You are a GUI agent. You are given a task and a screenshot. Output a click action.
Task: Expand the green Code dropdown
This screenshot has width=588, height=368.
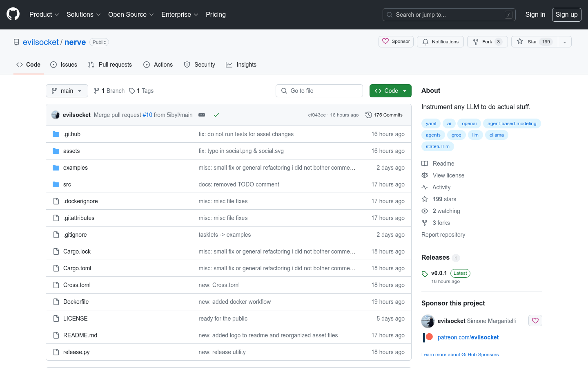point(390,91)
